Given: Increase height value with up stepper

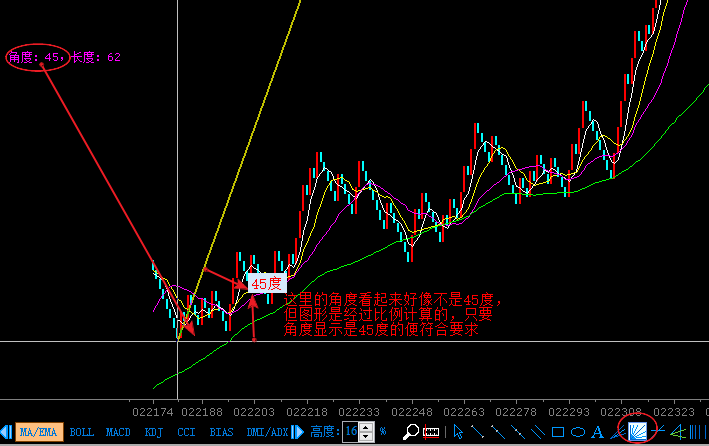Looking at the screenshot, I should [367, 428].
